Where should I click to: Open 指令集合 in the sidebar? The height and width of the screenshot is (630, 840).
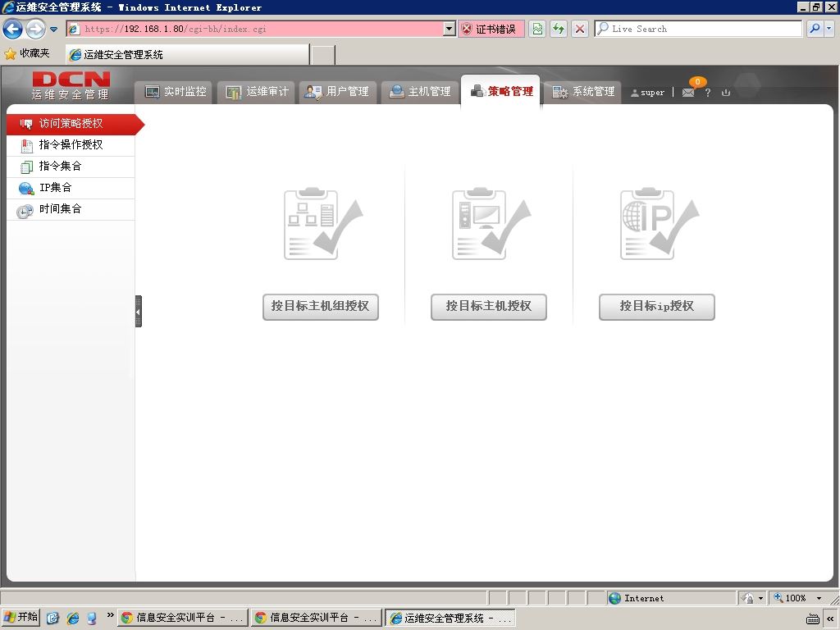71,167
